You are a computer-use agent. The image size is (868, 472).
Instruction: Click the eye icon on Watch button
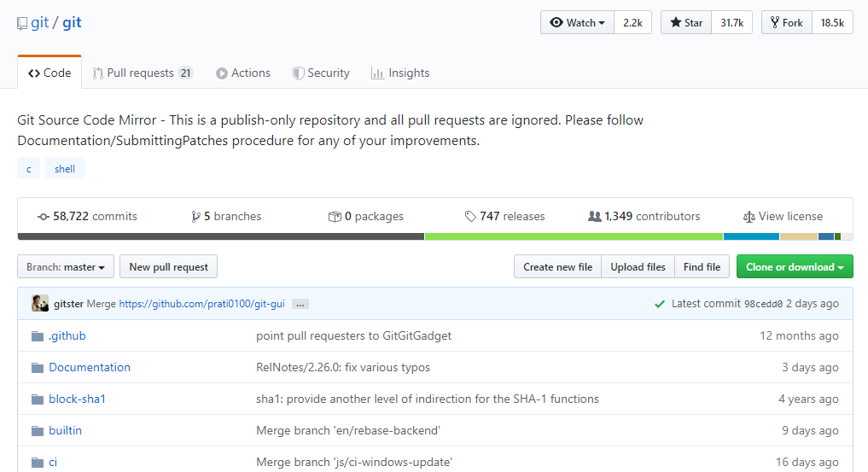556,23
